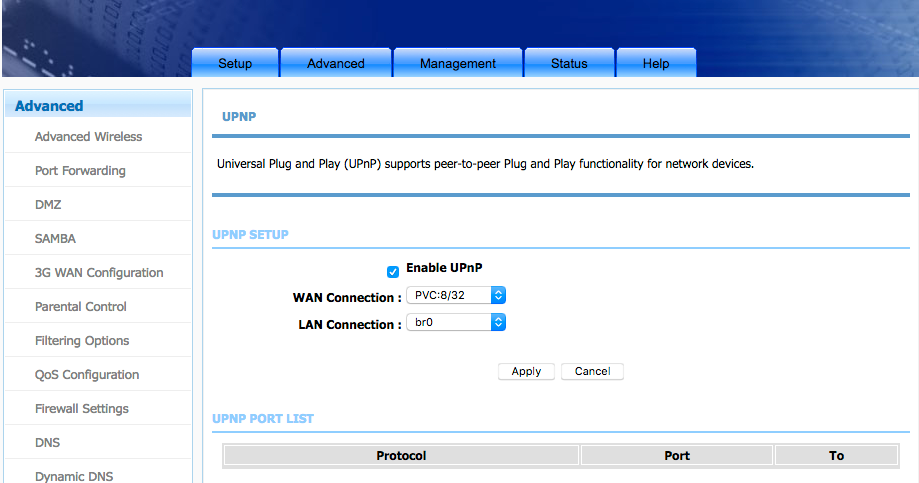Open Advanced Wireless in sidebar
The image size is (919, 483).
88,137
